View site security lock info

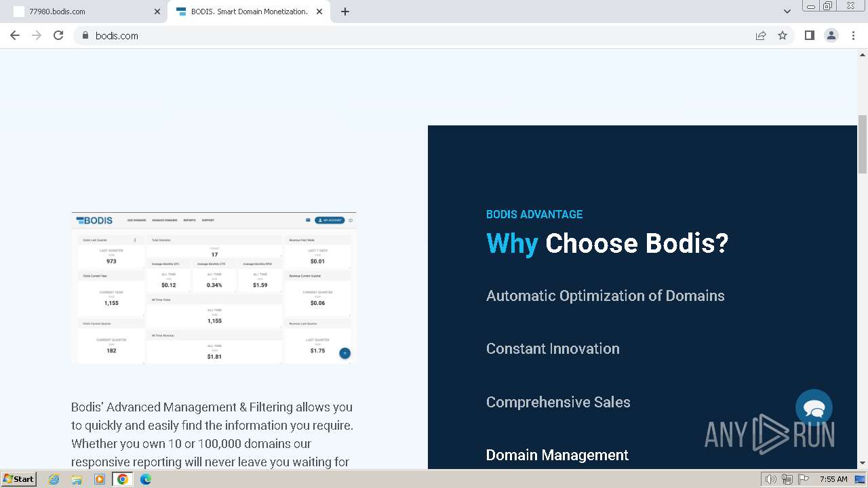click(x=85, y=35)
